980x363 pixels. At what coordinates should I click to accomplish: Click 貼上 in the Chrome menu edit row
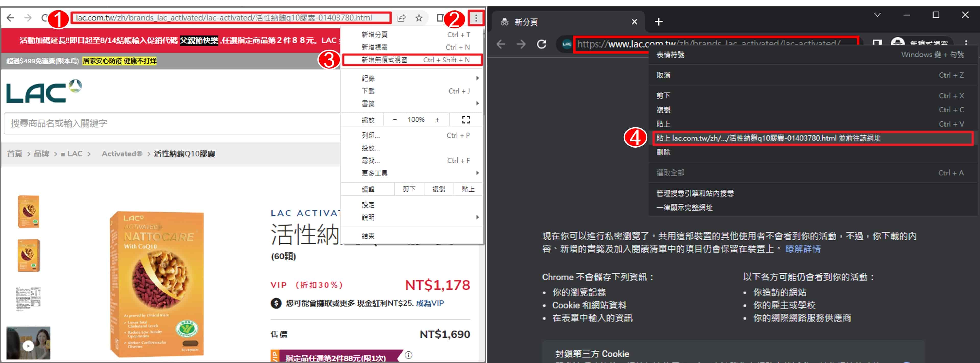468,189
